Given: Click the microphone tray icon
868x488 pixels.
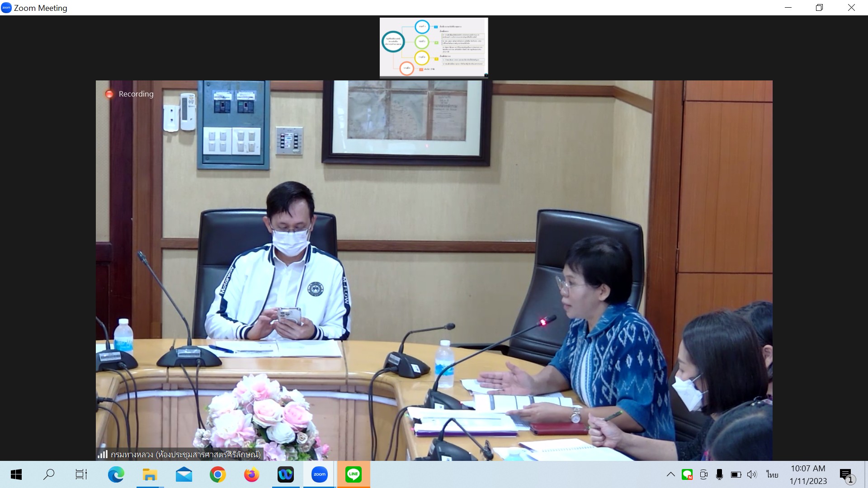Looking at the screenshot, I should coord(719,474).
